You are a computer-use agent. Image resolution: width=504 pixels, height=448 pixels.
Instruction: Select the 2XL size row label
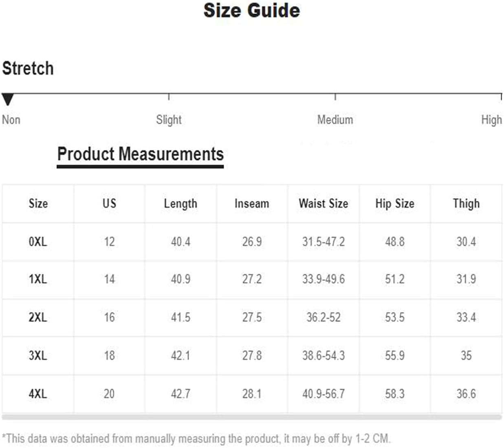(x=38, y=317)
